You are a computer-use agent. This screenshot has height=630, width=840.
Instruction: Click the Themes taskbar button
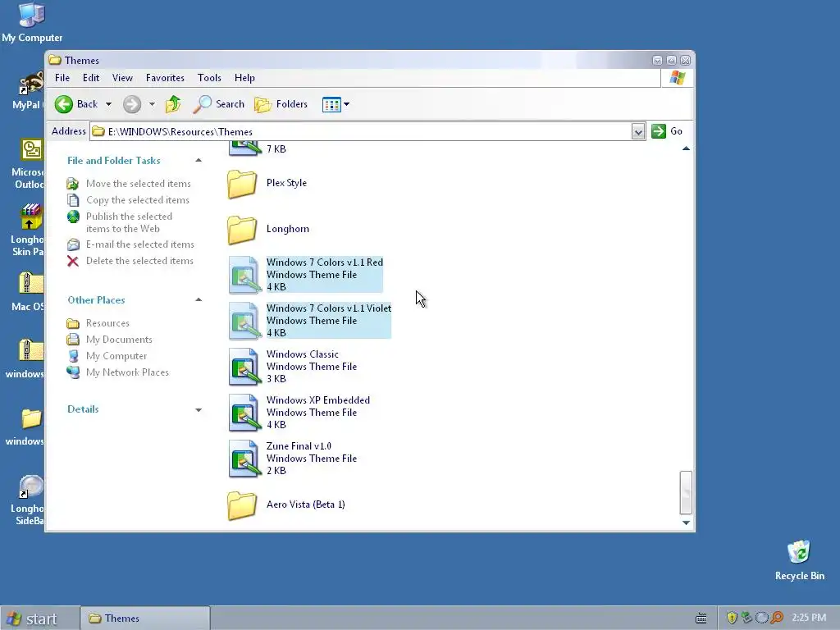pyautogui.click(x=144, y=619)
